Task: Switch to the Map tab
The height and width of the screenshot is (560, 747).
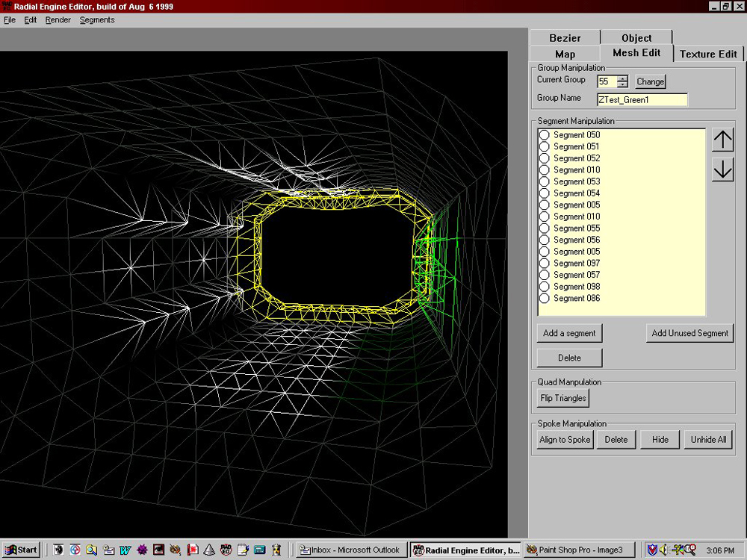Action: click(565, 55)
